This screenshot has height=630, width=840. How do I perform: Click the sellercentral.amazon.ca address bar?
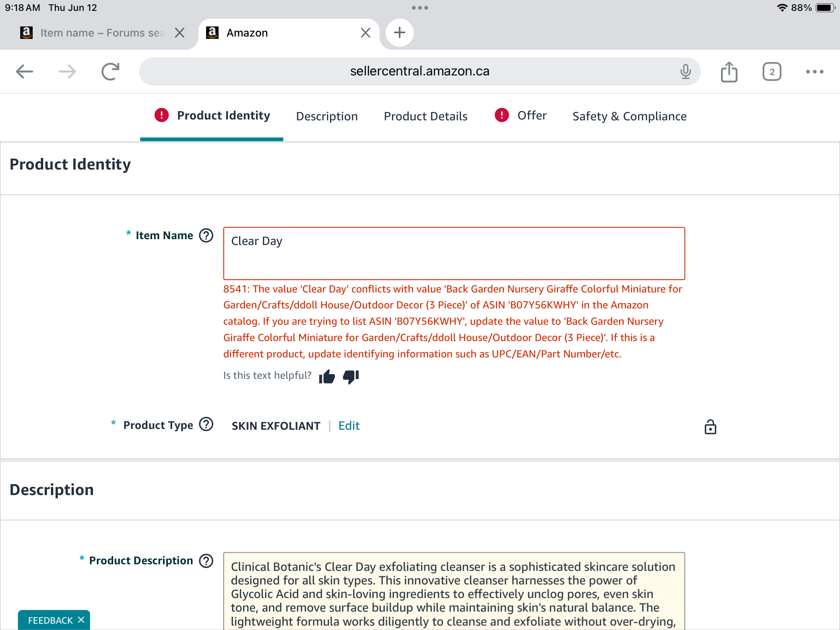tap(420, 72)
